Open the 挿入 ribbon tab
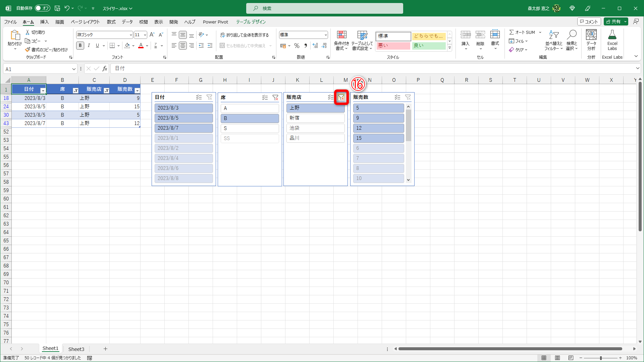This screenshot has width=644, height=362. [44, 22]
